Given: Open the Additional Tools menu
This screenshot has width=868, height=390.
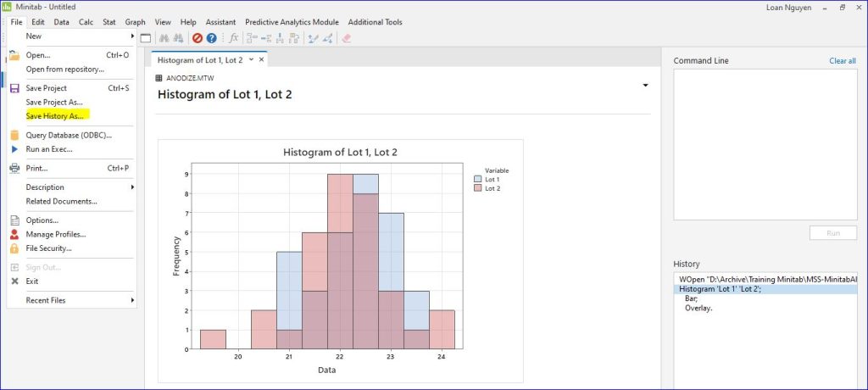Looking at the screenshot, I should click(x=376, y=22).
